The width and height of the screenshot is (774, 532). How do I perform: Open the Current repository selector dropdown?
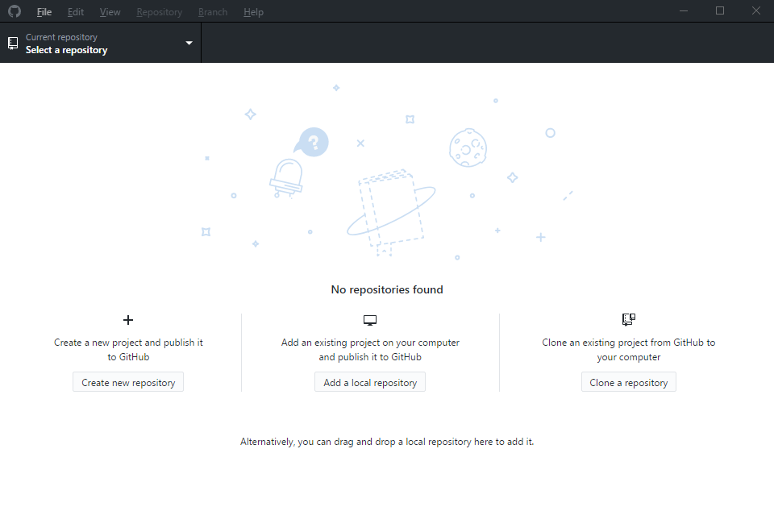click(101, 43)
